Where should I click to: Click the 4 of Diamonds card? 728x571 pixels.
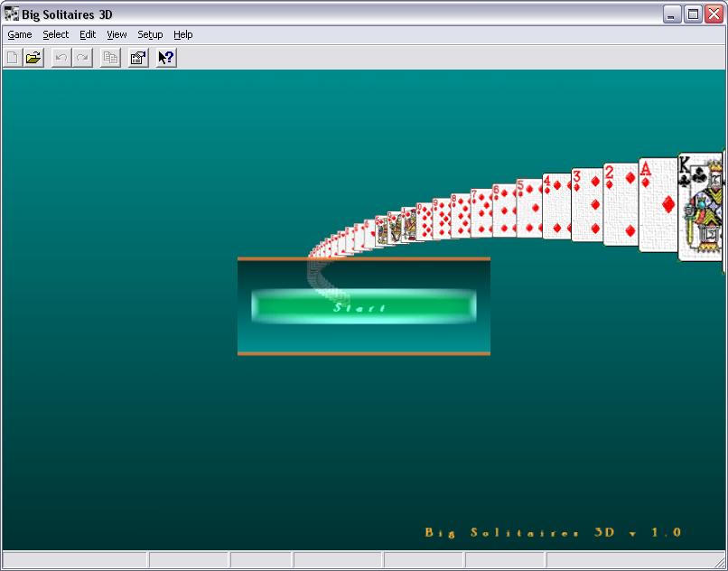556,206
